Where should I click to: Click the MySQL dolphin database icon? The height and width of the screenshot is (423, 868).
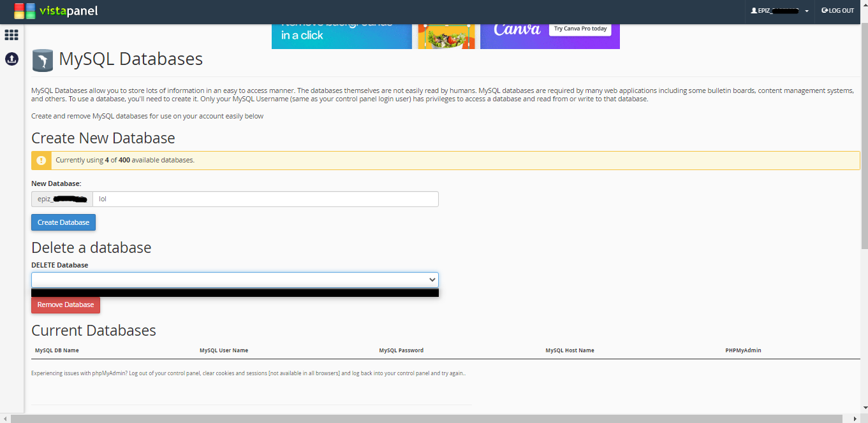click(x=42, y=59)
